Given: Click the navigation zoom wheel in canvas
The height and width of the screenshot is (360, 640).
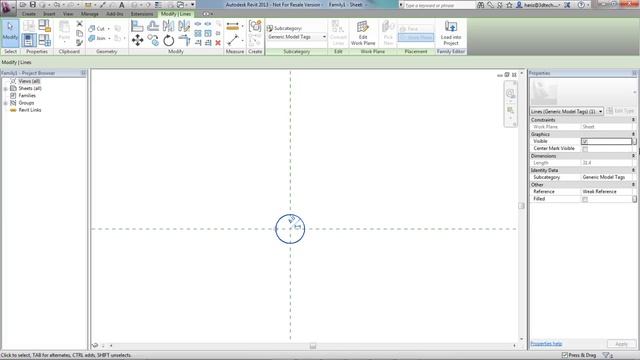Looking at the screenshot, I should click(x=510, y=93).
